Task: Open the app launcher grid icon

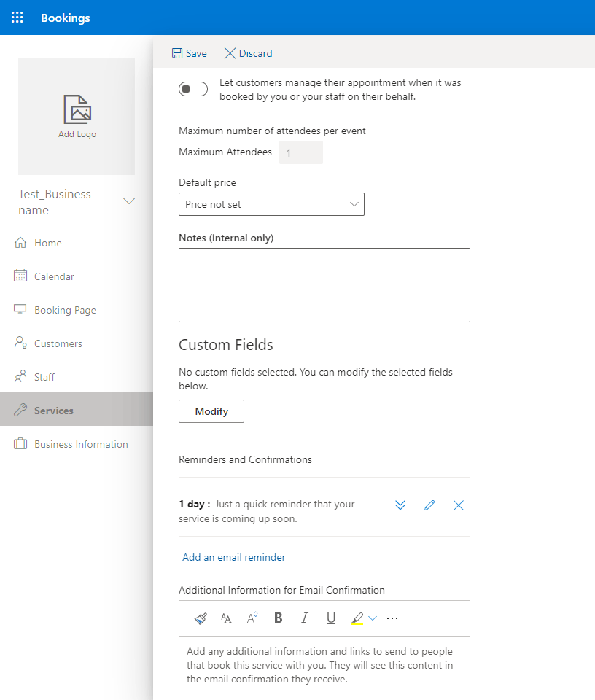Action: coord(17,17)
